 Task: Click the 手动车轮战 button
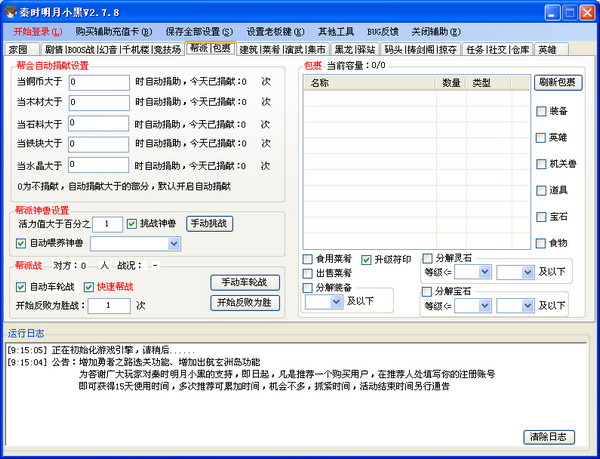pos(245,283)
